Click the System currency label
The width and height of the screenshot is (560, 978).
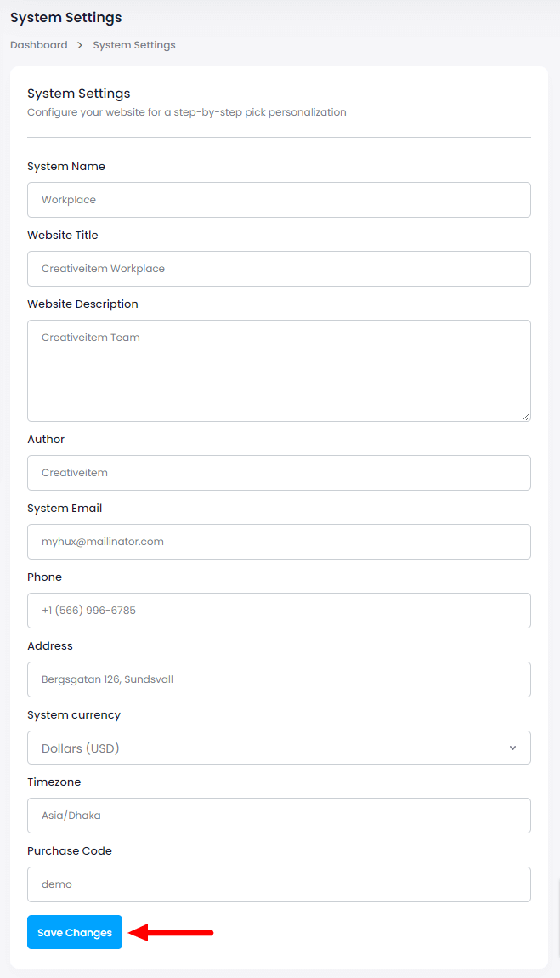(74, 715)
